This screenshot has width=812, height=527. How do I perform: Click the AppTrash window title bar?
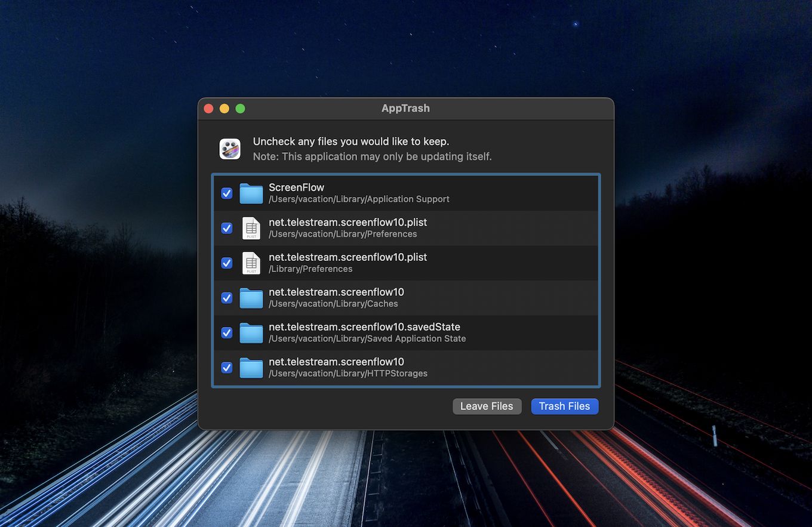(x=406, y=108)
